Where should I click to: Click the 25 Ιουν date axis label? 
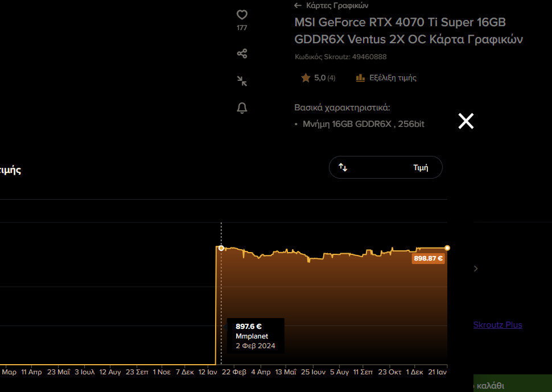click(314, 372)
